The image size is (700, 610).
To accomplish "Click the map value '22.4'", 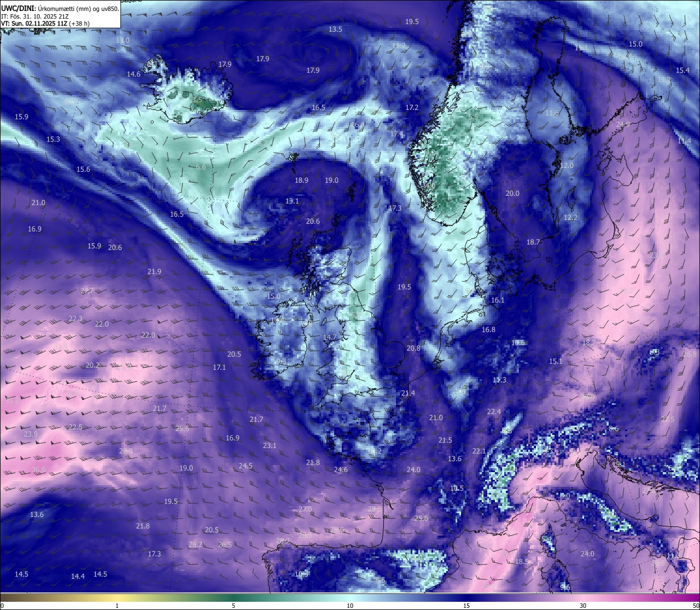I will tap(494, 411).
